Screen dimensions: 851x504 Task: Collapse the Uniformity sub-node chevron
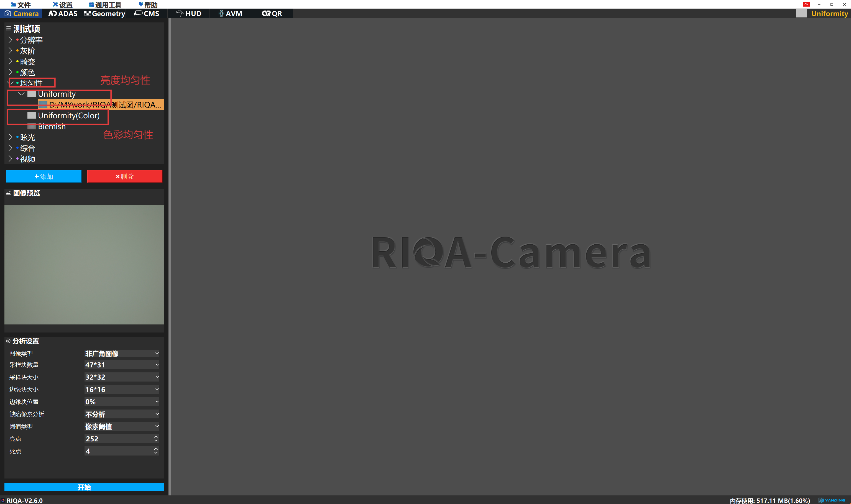pyautogui.click(x=21, y=94)
